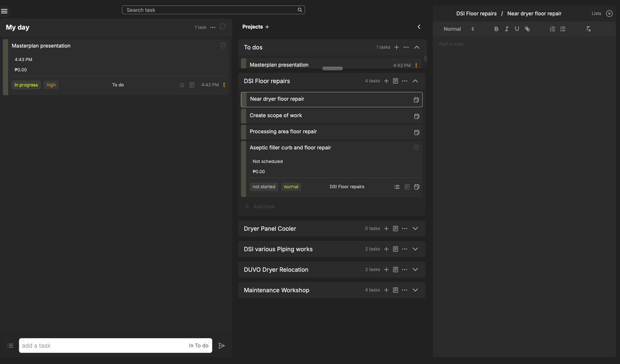This screenshot has height=364, width=620.
Task: Add a new project with plus icon
Action: click(x=267, y=27)
